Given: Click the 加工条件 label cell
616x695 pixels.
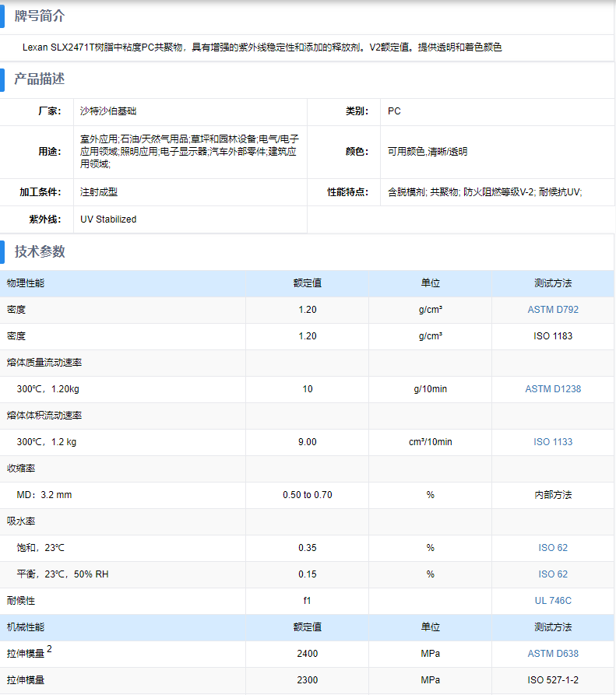Looking at the screenshot, I should point(37,192).
